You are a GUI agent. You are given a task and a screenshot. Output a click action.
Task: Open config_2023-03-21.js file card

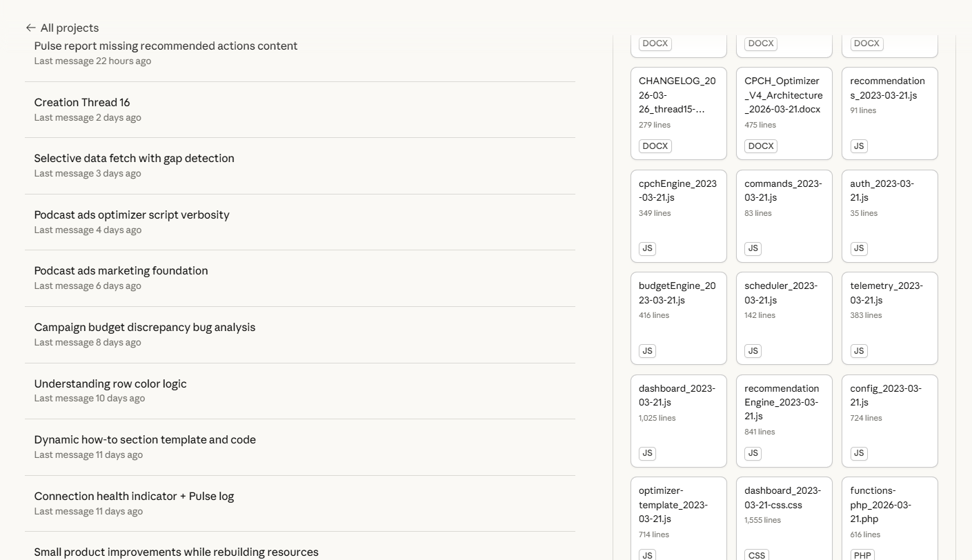click(889, 412)
